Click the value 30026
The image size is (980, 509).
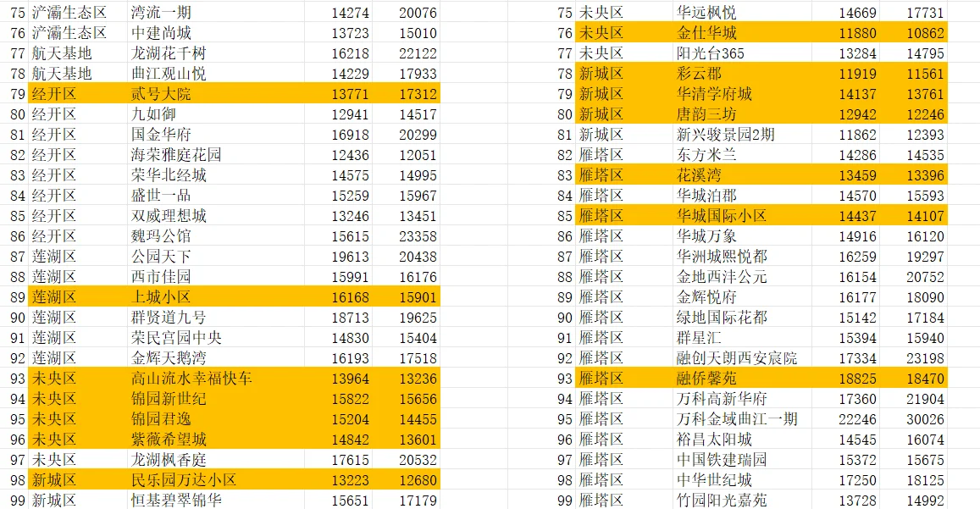coord(926,419)
